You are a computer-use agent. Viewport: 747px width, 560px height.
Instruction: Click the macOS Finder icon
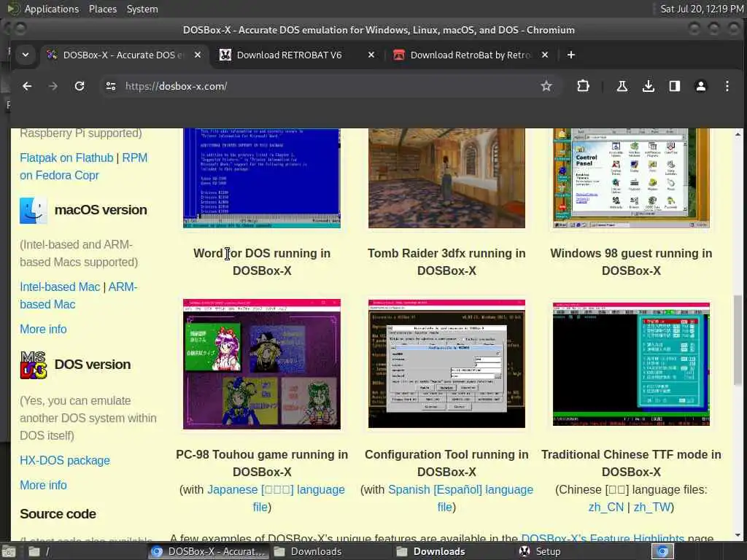pyautogui.click(x=33, y=210)
